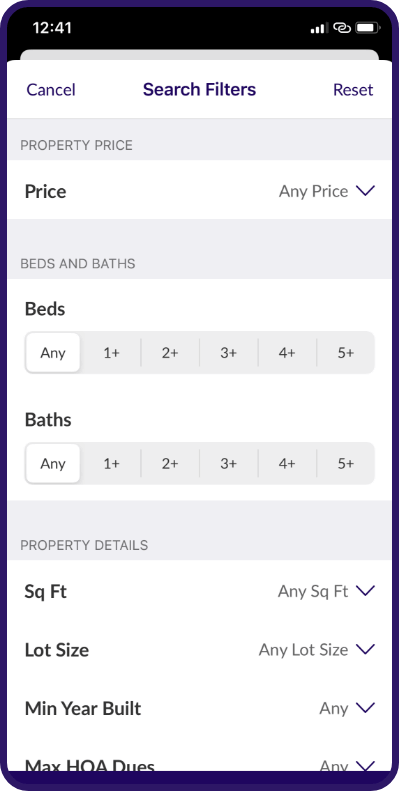Tap the chevron next to Any Price
399x791 pixels.
pos(365,191)
